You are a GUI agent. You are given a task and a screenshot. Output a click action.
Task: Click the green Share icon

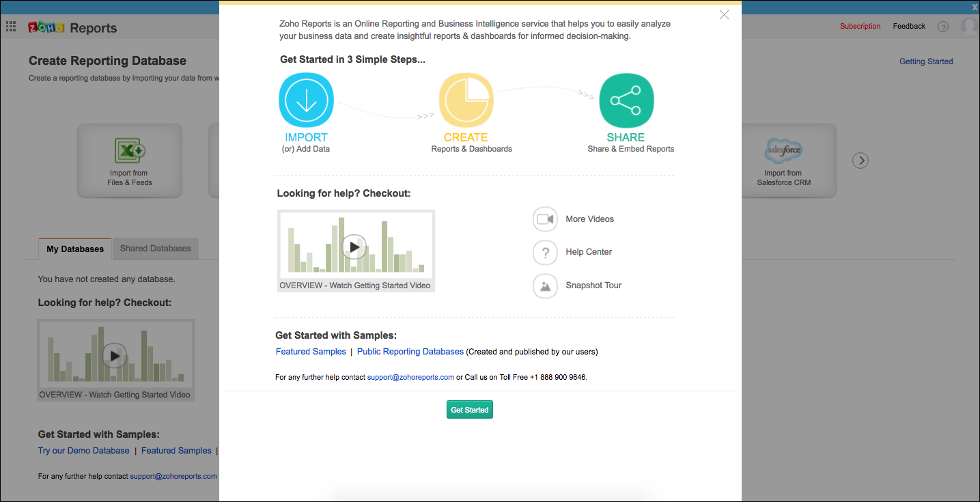tap(626, 101)
